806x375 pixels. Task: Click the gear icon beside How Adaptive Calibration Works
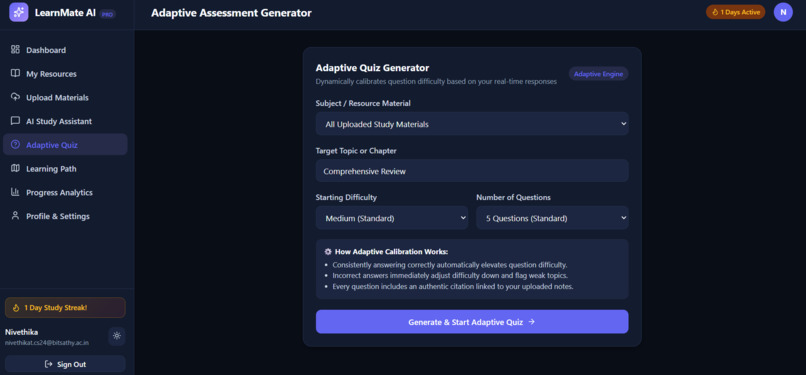[x=328, y=252]
